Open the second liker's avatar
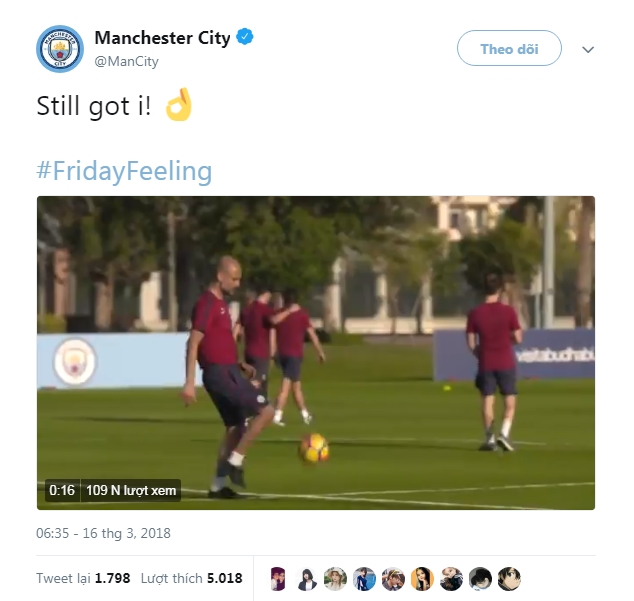 [x=306, y=579]
